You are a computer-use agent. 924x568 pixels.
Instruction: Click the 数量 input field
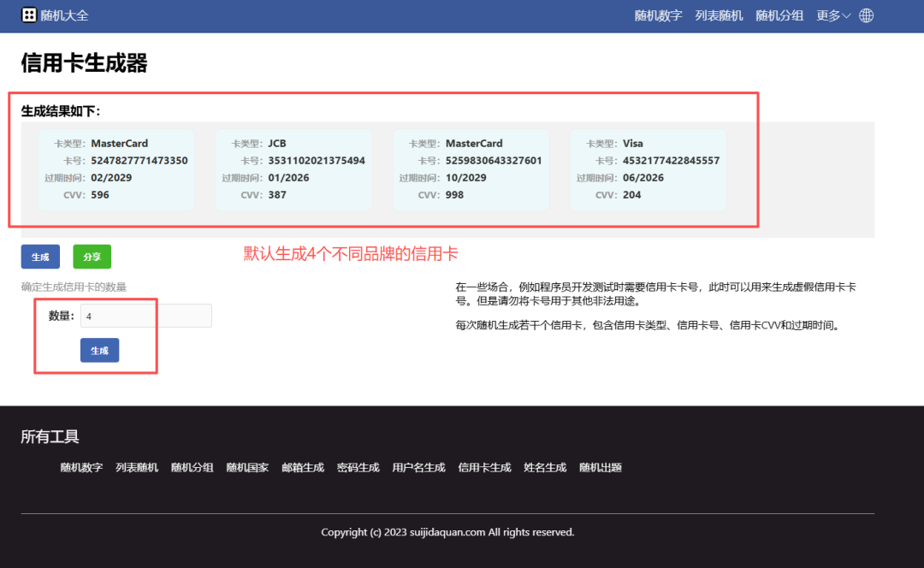tap(145, 316)
